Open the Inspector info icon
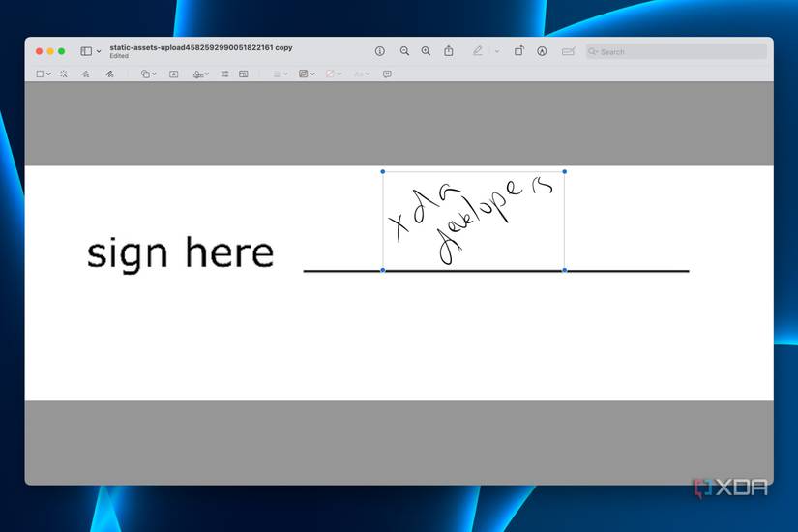 point(380,51)
